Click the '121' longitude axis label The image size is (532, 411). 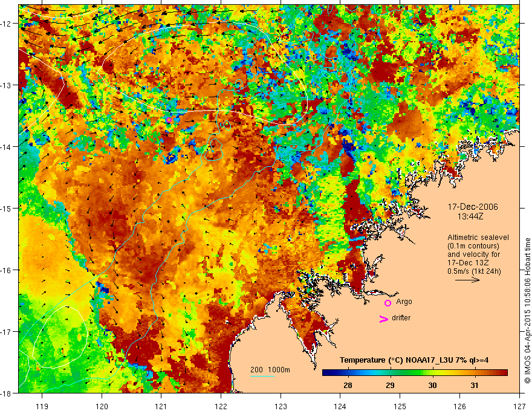pyautogui.click(x=161, y=406)
